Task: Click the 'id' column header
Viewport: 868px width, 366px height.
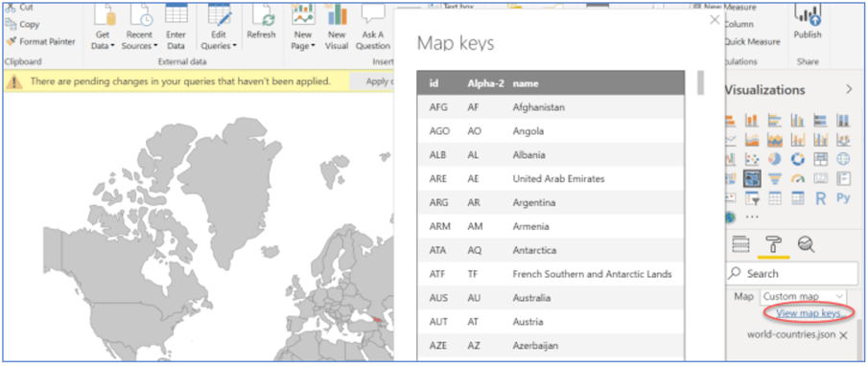Action: pos(434,83)
